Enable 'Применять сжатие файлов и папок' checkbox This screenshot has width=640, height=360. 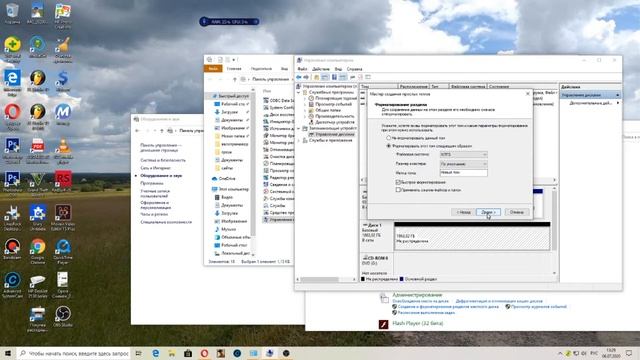398,190
